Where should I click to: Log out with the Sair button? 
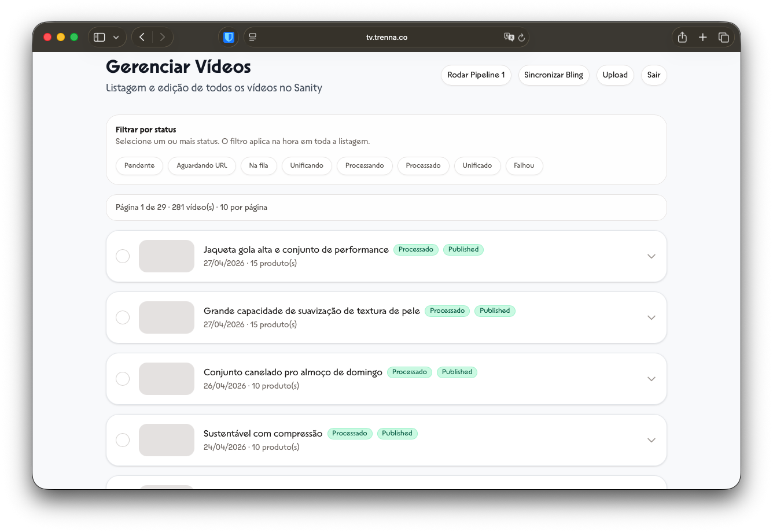654,75
